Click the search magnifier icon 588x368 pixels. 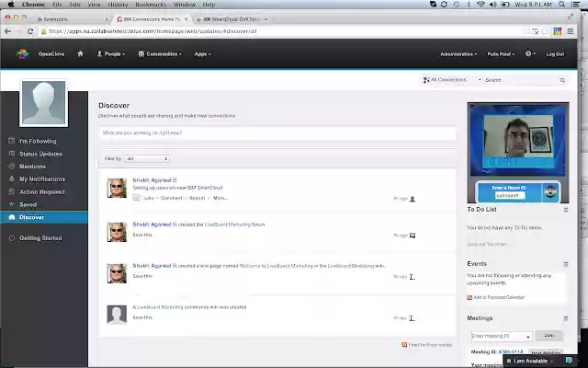(x=562, y=80)
